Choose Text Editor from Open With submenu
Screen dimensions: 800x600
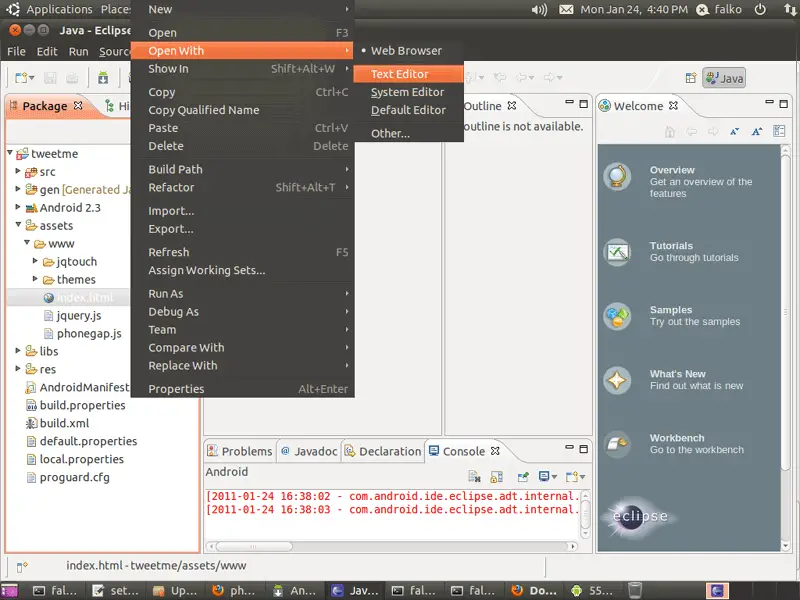(x=408, y=74)
